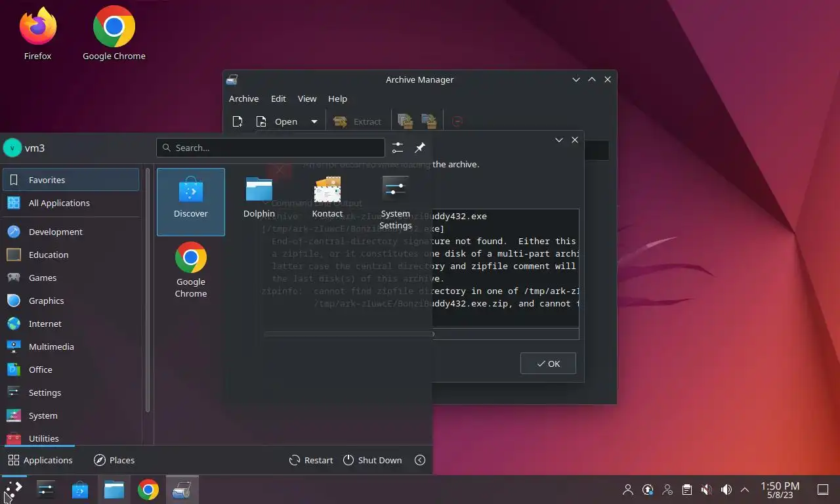Screen dimensions: 840x504
Task: Click Archive Manager title bar icon
Action: (232, 79)
